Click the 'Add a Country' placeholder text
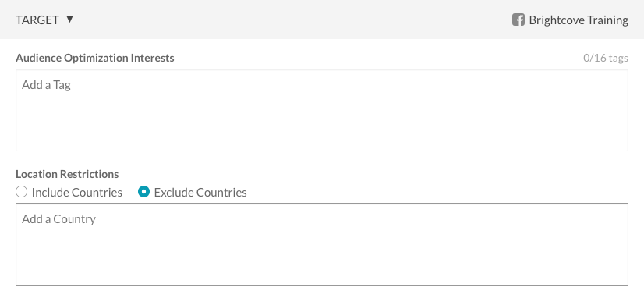Viewport: 644px width, 291px height. [58, 219]
